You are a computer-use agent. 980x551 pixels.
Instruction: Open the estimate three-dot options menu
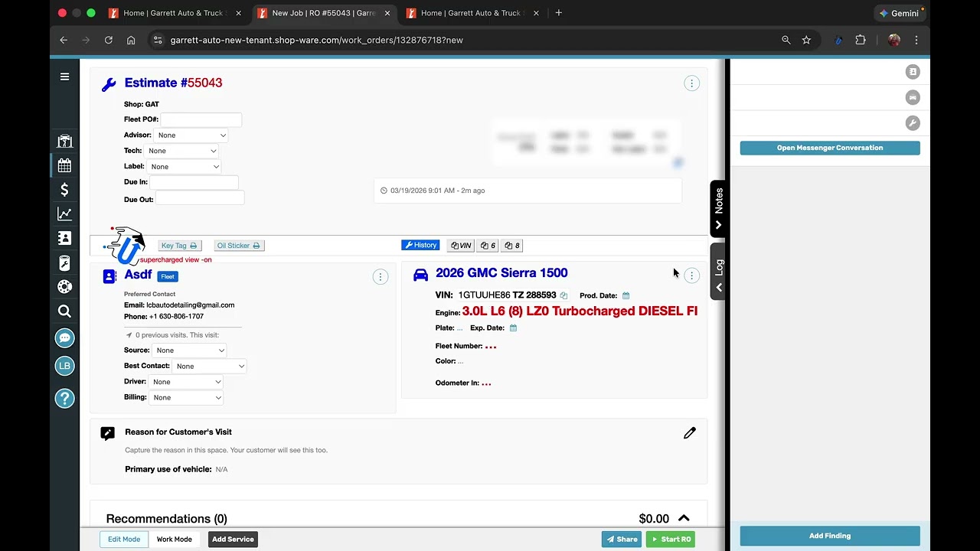691,83
